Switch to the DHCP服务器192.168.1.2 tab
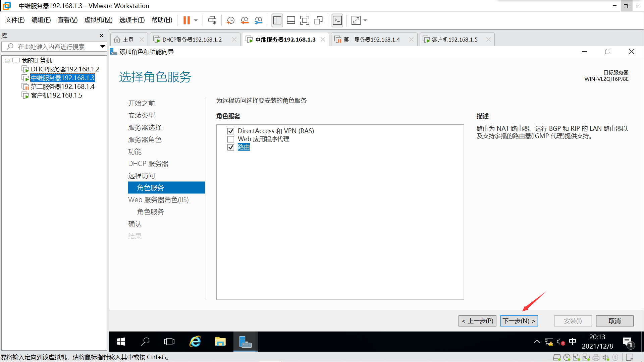644x362 pixels. click(x=192, y=40)
